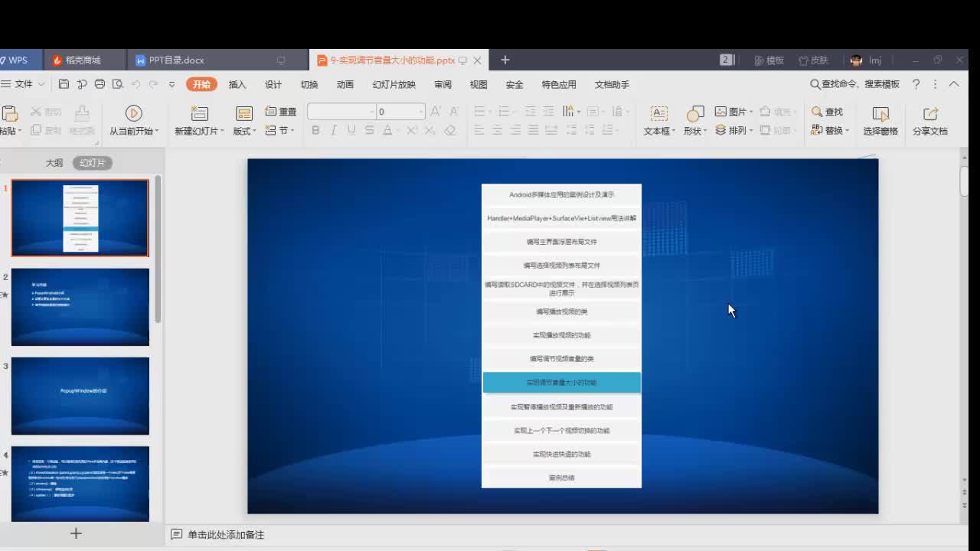Open the 审阅 review tab
This screenshot has height=551, width=980.
(443, 84)
